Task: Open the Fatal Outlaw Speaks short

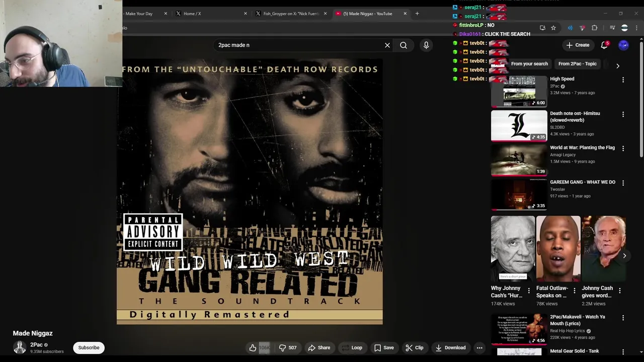Action: (558, 248)
